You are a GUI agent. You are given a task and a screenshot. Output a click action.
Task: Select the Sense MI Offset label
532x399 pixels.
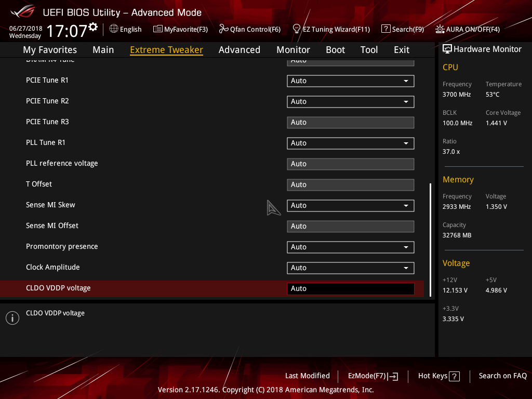click(x=52, y=225)
